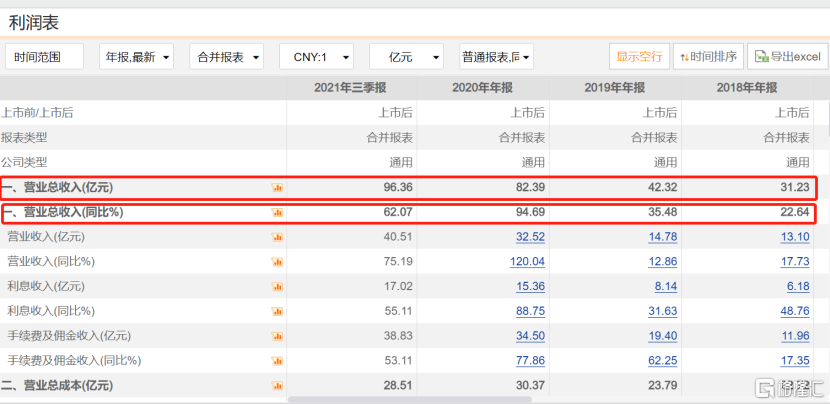830x405 pixels.
Task: Click chart icon beside 营业收入(同比%)
Action: click(277, 262)
